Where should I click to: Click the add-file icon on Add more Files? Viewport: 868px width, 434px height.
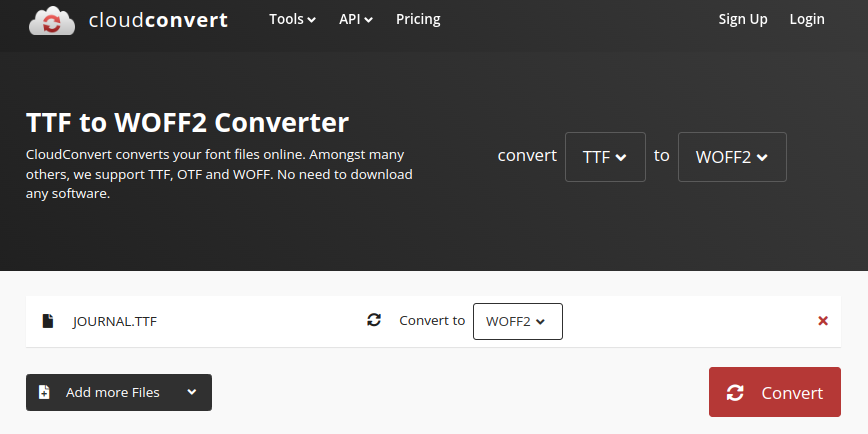44,392
